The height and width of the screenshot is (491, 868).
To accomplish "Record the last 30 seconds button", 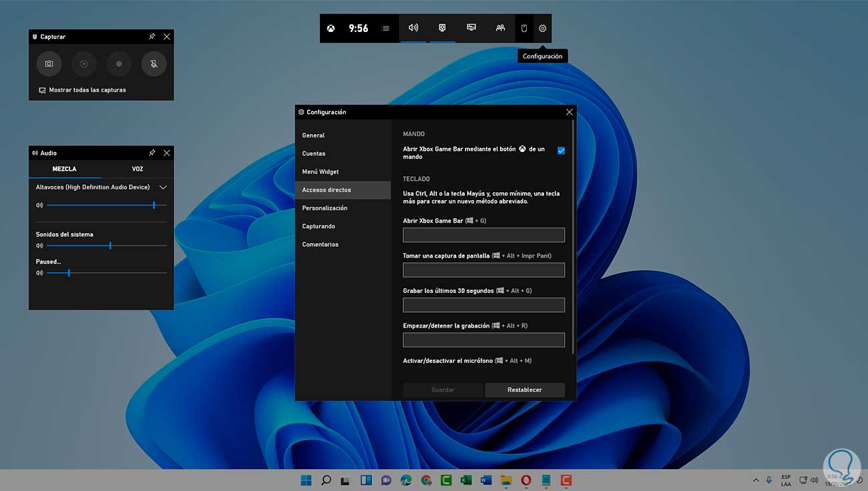I will 84,64.
